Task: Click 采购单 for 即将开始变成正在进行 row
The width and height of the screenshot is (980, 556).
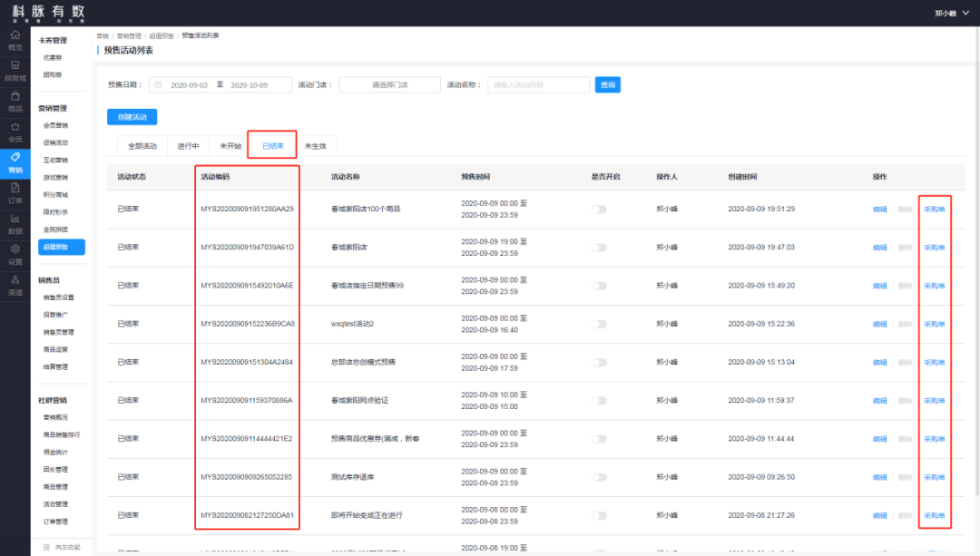Action: (x=935, y=516)
